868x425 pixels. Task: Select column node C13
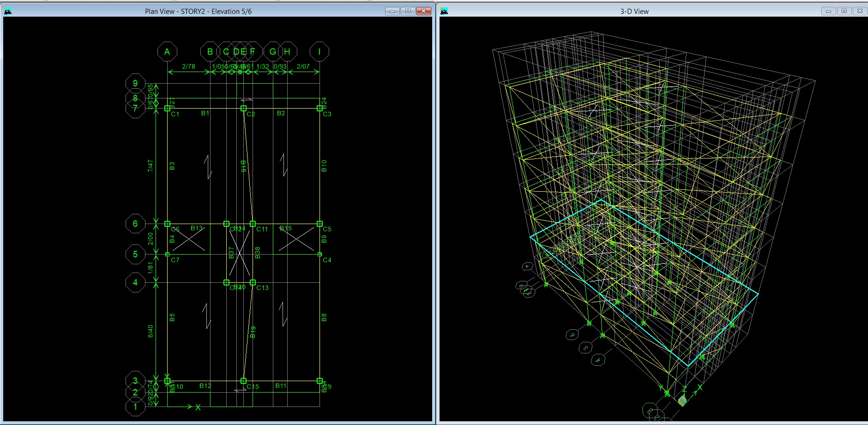click(x=253, y=282)
